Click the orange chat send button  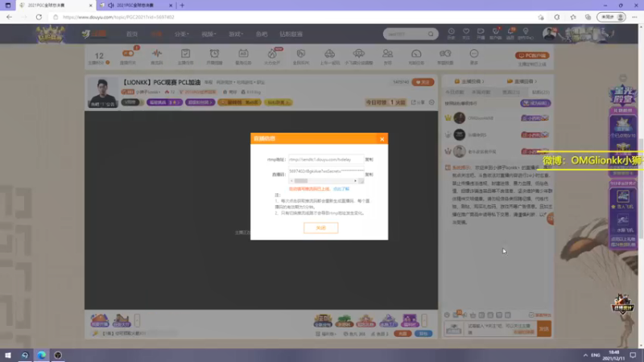click(x=544, y=328)
